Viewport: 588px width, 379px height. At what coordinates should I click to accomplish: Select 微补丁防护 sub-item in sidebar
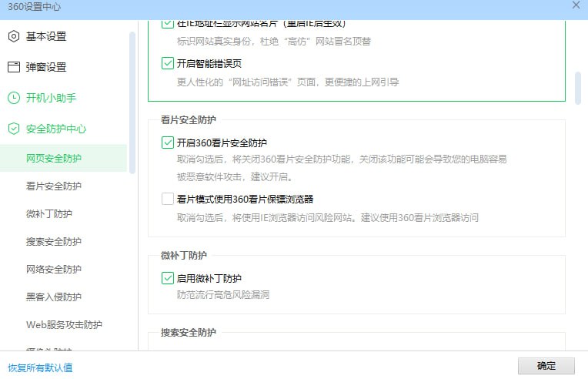[x=49, y=213]
